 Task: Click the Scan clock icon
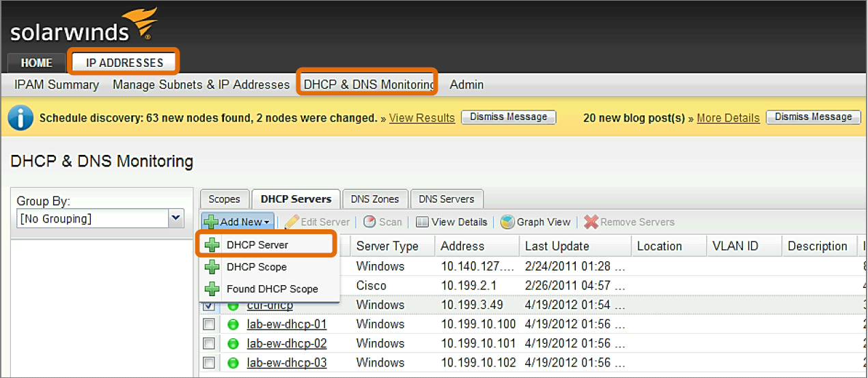tap(369, 222)
